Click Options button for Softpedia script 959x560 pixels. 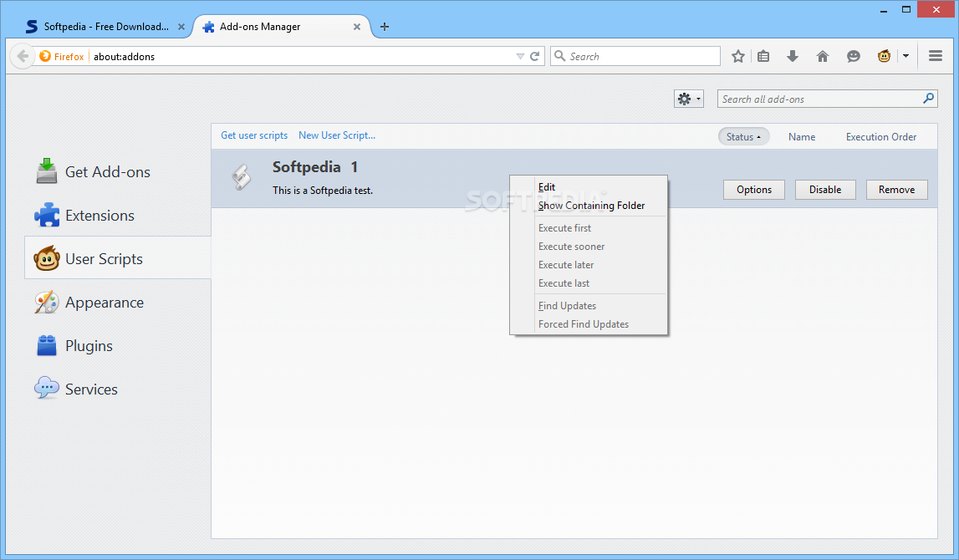coord(753,190)
